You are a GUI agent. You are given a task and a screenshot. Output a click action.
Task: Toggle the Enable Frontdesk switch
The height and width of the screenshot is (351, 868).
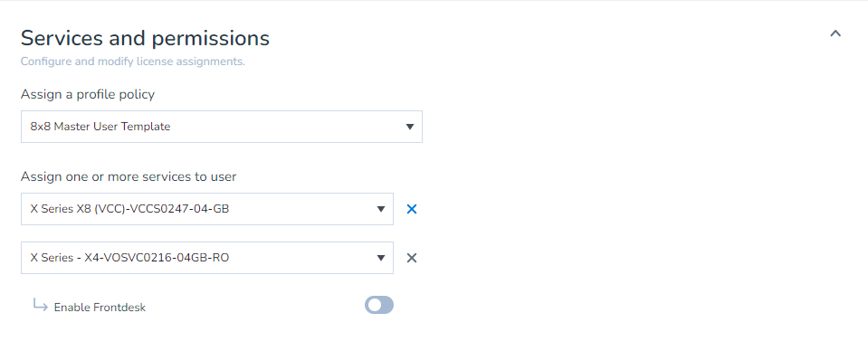tap(379, 305)
